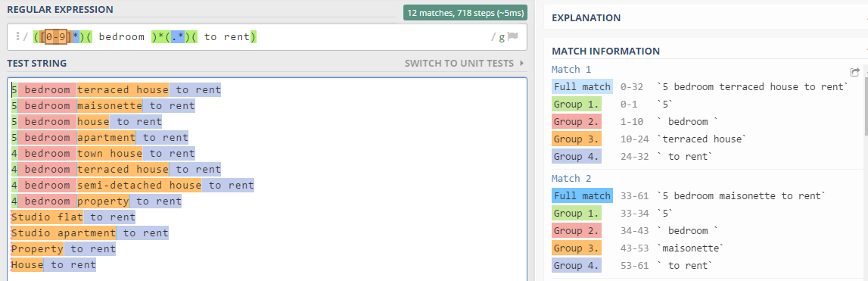Click the 'g' global flag indicator
This screenshot has width=868, height=281.
coord(502,37)
